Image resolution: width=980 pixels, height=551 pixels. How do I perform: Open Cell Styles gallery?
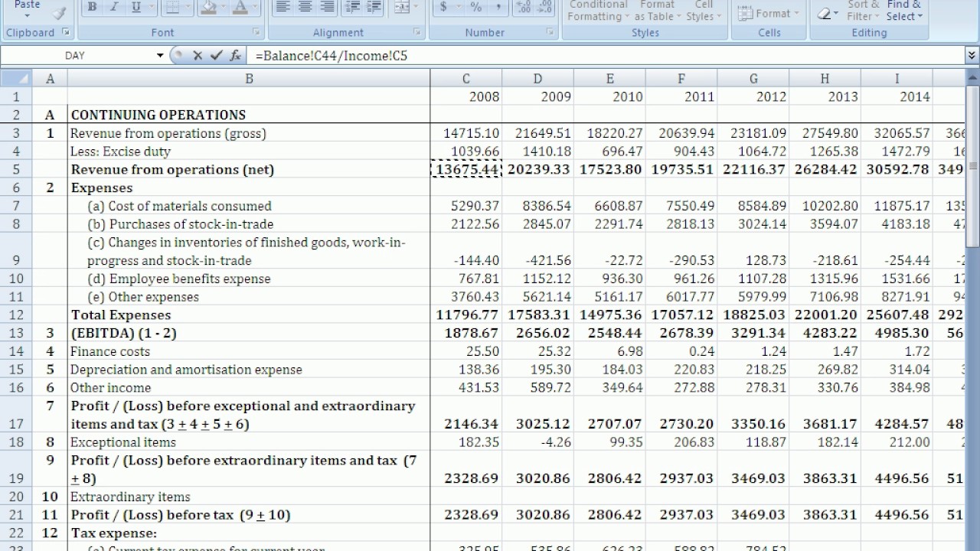click(x=703, y=11)
